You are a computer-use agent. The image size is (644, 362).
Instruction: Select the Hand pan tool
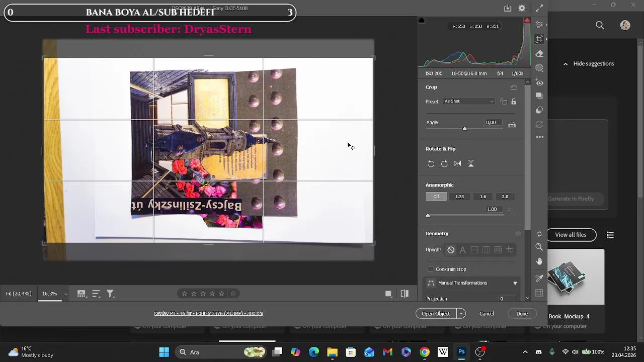(539, 261)
